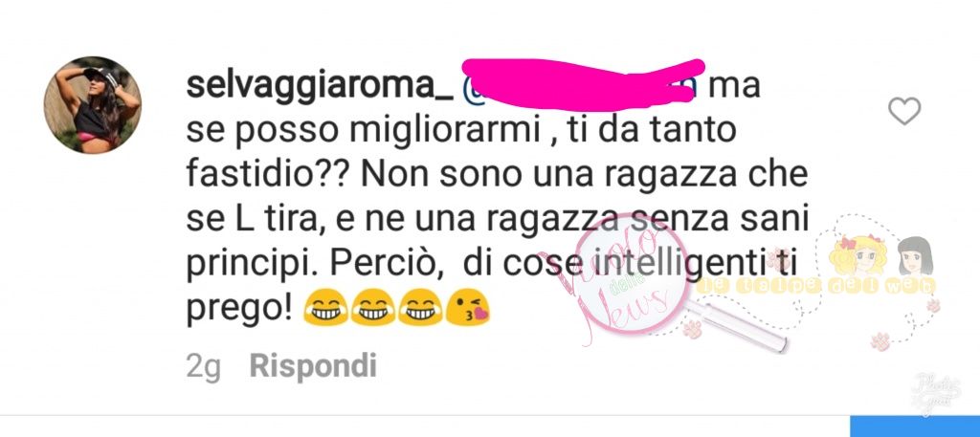Image resolution: width=980 pixels, height=437 pixels.
Task: Click the blonde cartoon girl icon
Action: (x=857, y=255)
